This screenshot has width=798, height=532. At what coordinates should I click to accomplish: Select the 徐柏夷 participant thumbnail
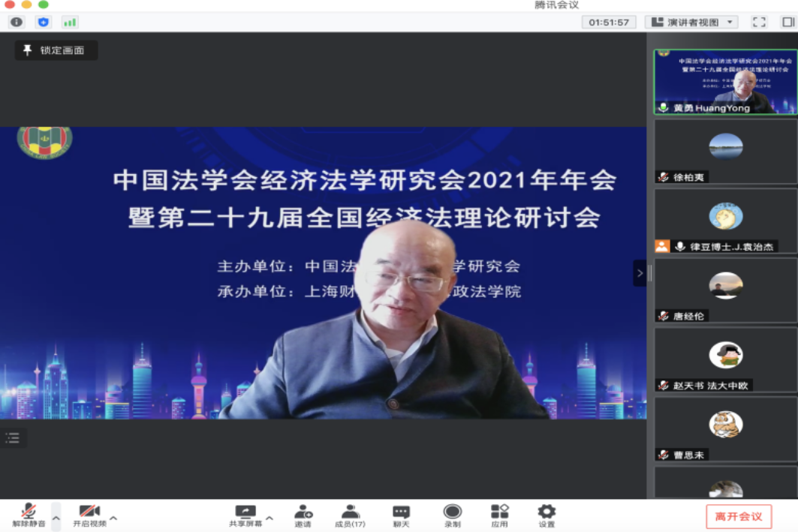click(725, 152)
